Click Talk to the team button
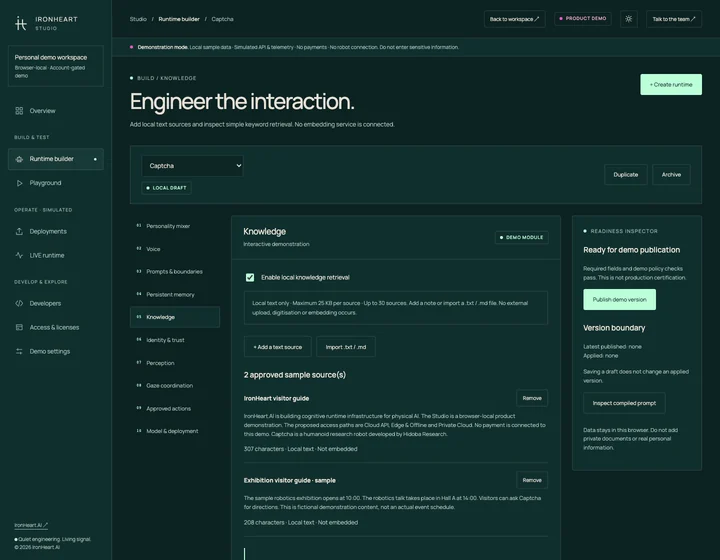Screen dimensions: 720x560 tap(674, 19)
